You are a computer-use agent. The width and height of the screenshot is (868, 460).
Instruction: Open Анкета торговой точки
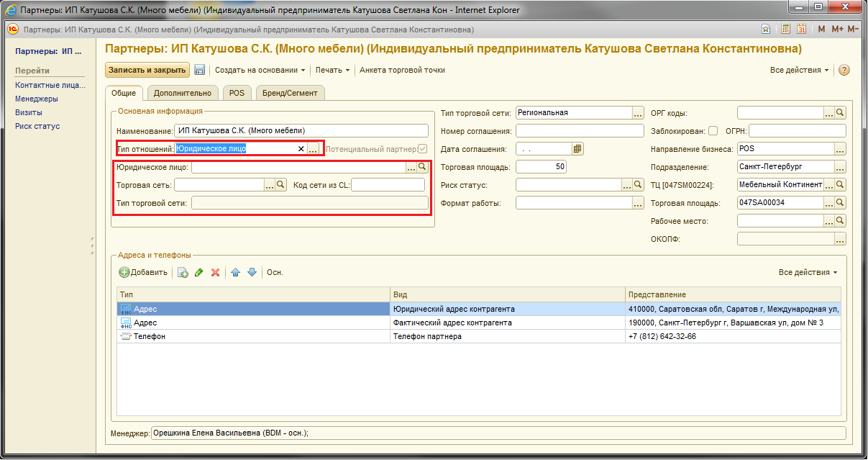402,70
